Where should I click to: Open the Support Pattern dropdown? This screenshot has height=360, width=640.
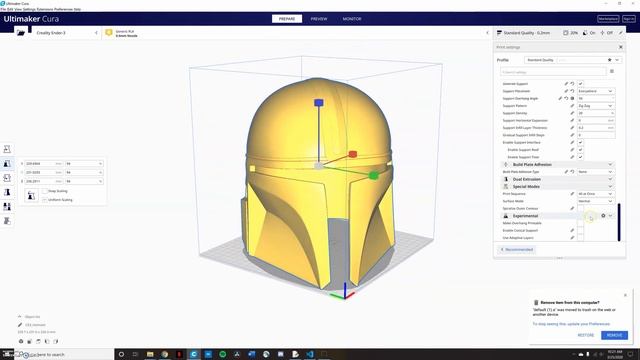pos(596,106)
